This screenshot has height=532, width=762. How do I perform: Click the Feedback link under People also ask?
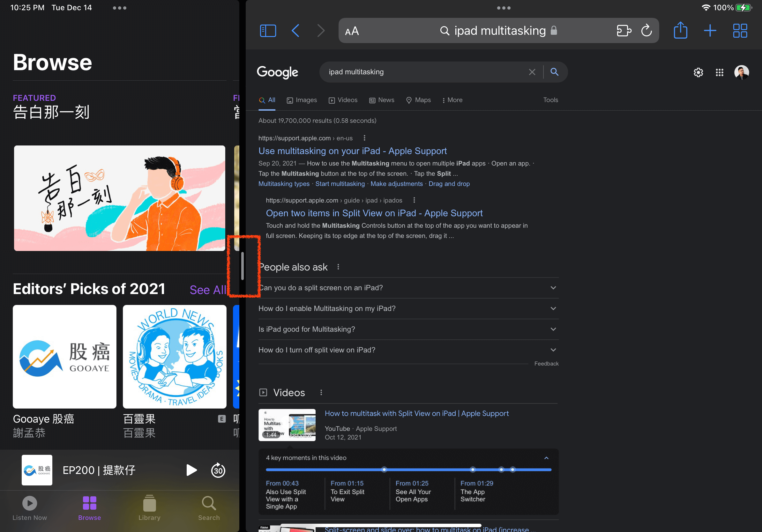pyautogui.click(x=546, y=364)
